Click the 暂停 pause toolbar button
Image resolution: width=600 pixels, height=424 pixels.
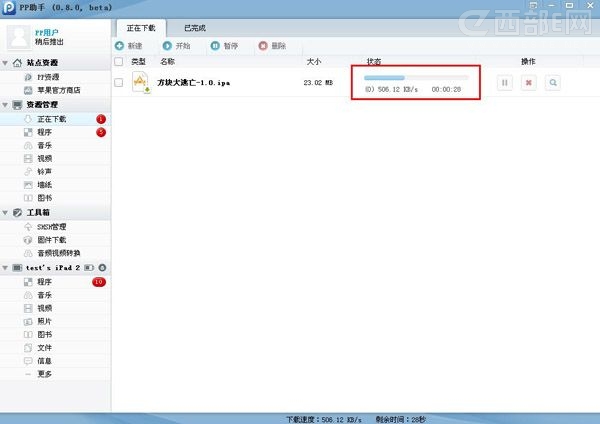[x=224, y=46]
